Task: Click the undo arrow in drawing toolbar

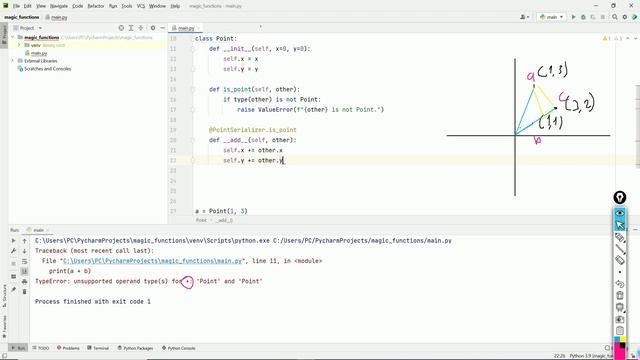Action: pyautogui.click(x=620, y=284)
